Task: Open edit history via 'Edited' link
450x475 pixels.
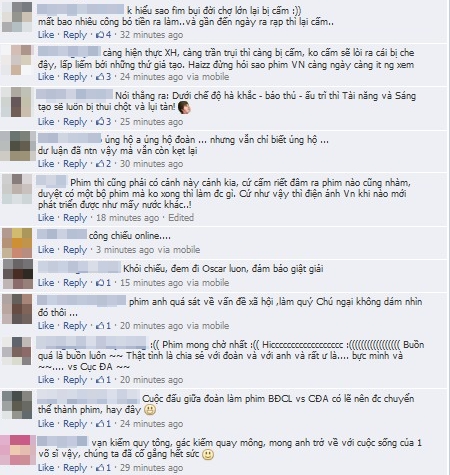Action: click(x=181, y=218)
